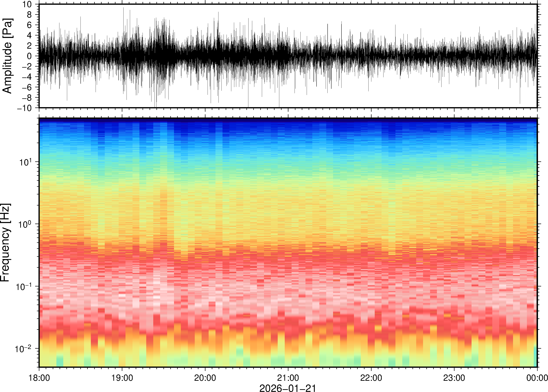548x392 pixels.
Task: Click the 2026-01-21 date label
Action: click(x=288, y=388)
